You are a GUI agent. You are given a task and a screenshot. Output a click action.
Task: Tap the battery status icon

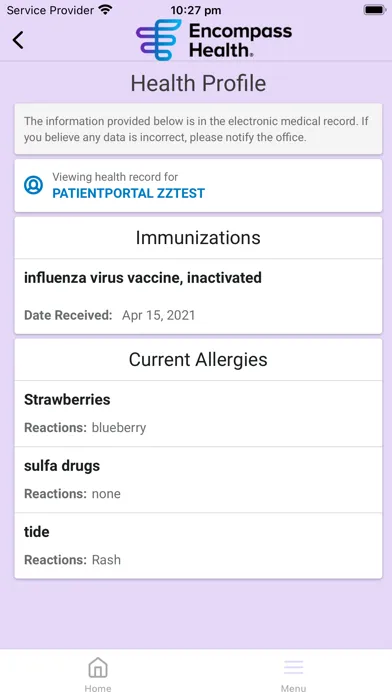(375, 10)
